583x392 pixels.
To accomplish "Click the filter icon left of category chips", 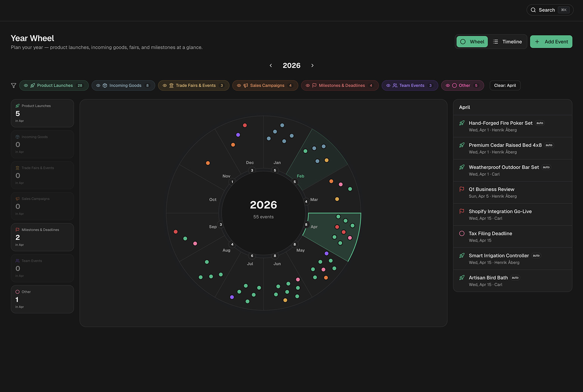I will [x=13, y=85].
